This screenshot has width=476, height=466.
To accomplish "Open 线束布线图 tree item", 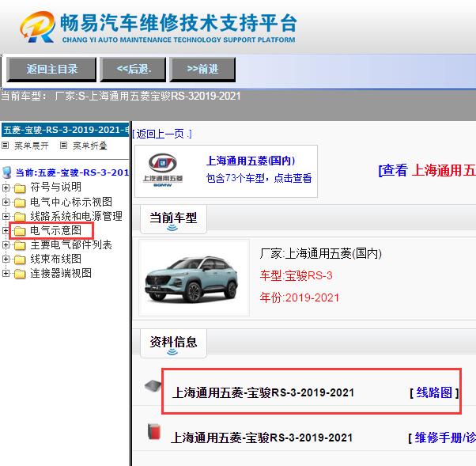I will (x=55, y=259).
